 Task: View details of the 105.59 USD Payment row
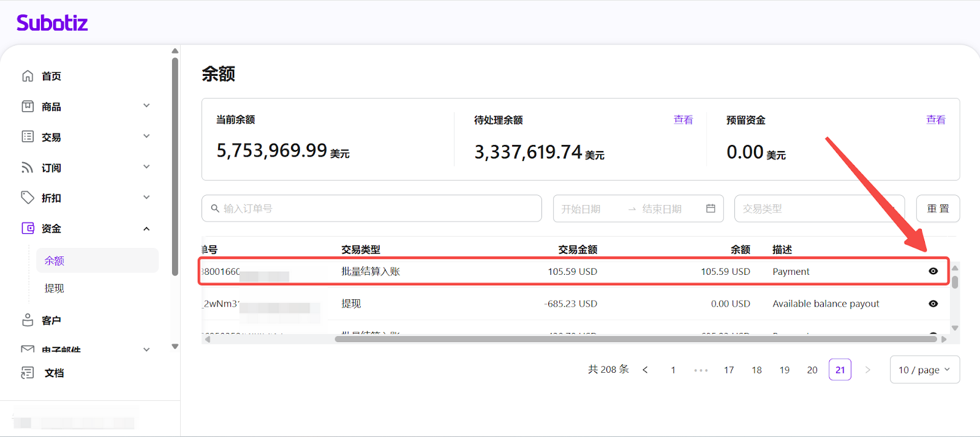pos(933,271)
